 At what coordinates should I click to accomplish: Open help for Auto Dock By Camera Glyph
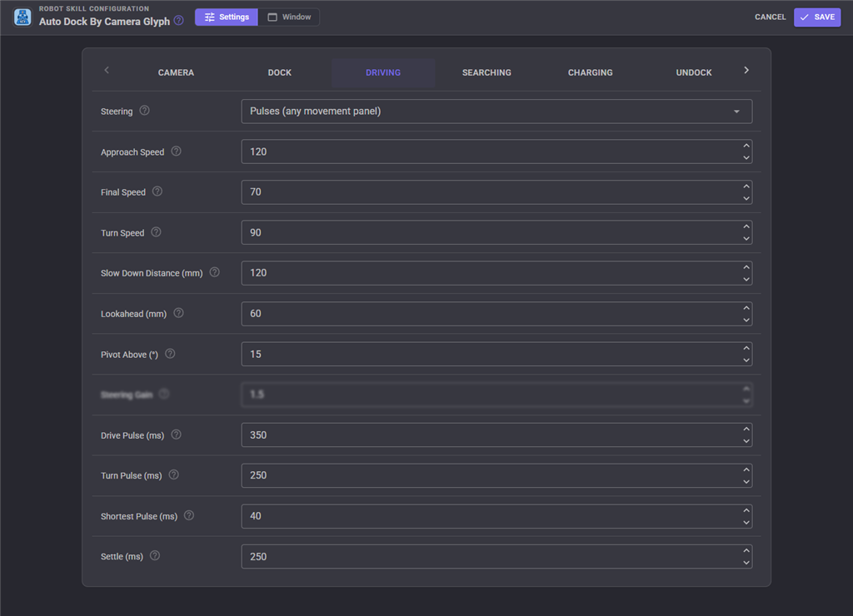[x=178, y=21]
